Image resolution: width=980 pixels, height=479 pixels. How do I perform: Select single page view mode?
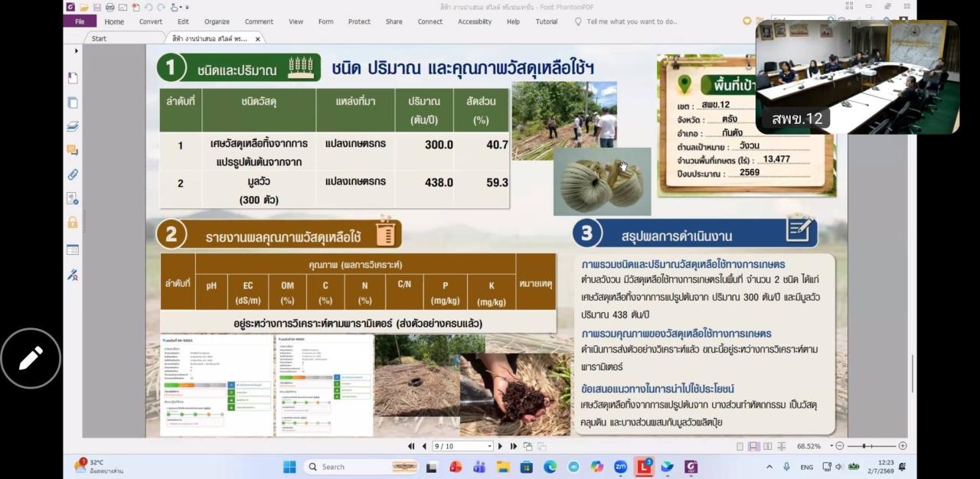(740, 446)
